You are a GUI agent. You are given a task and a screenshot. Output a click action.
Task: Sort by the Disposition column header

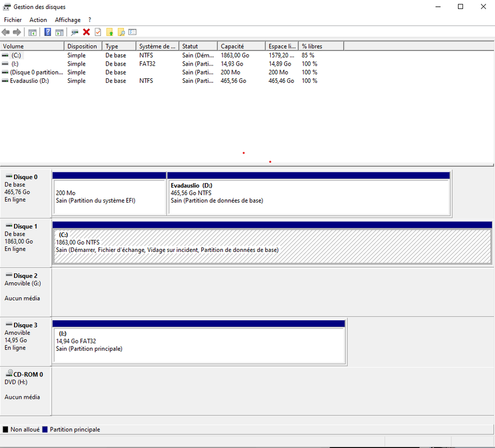tap(84, 46)
